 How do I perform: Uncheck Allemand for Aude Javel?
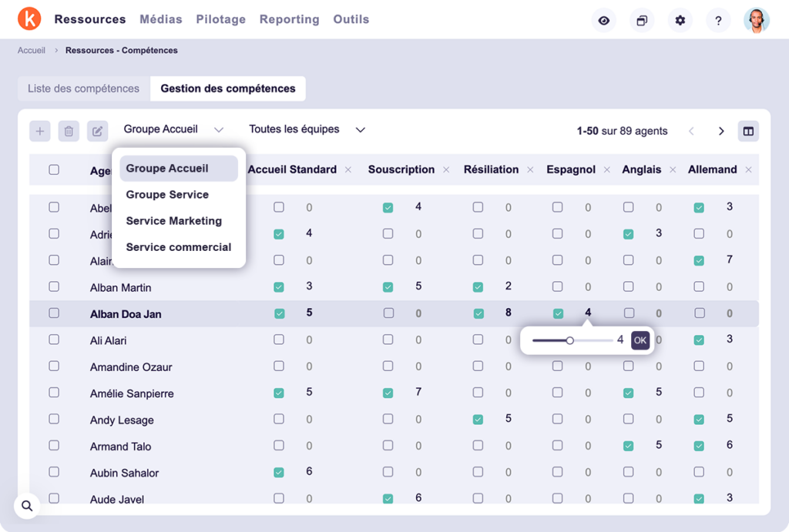[x=699, y=499]
